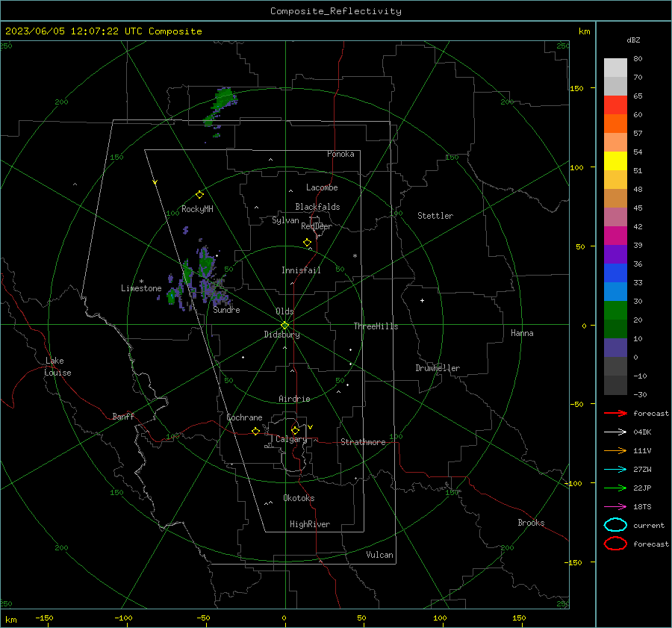Click the red forecast arrow legend icon
The image size is (672, 628).
615,413
